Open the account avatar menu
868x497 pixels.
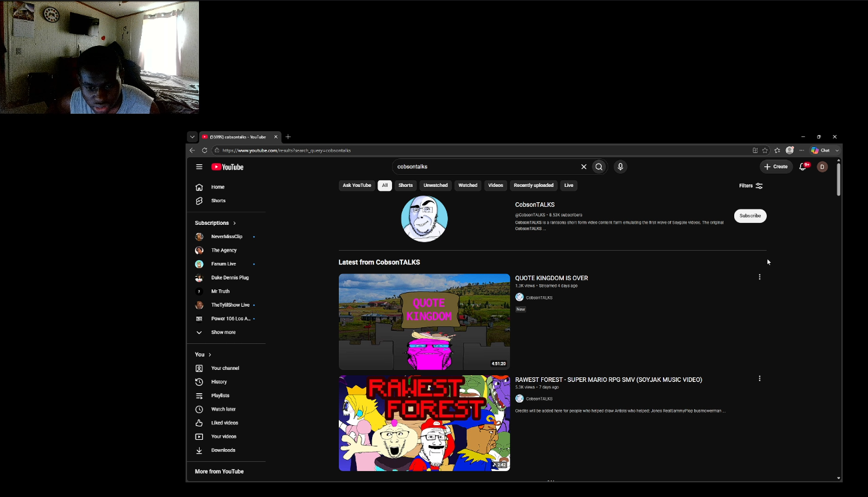tap(822, 167)
